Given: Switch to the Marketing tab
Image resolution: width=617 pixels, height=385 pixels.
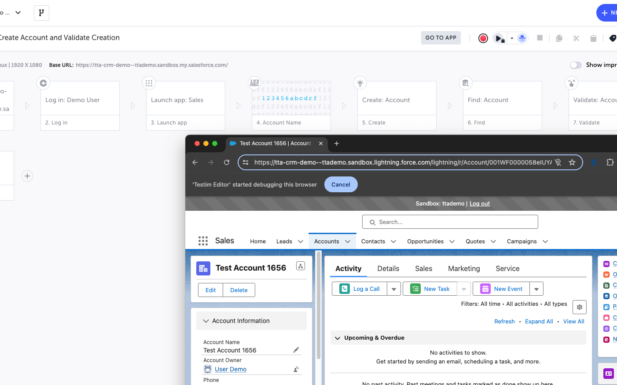Looking at the screenshot, I should pos(464,268).
